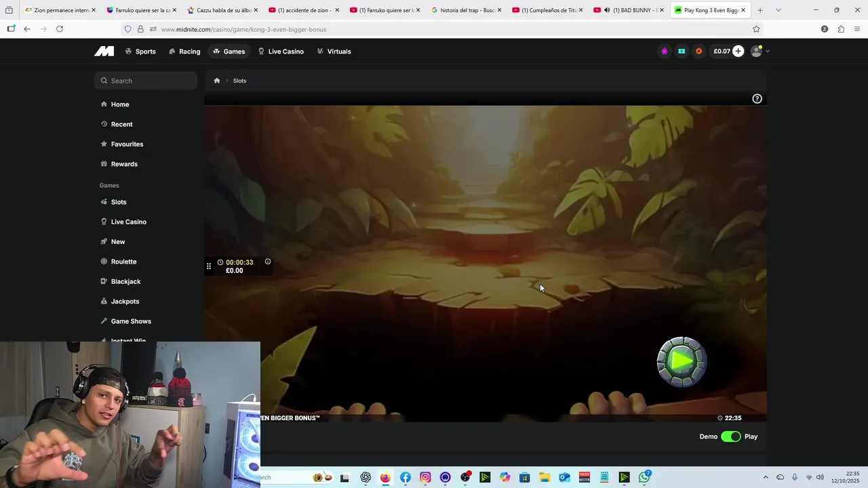Click the orange chip icon in header
Image resolution: width=868 pixels, height=488 pixels.
(x=699, y=52)
